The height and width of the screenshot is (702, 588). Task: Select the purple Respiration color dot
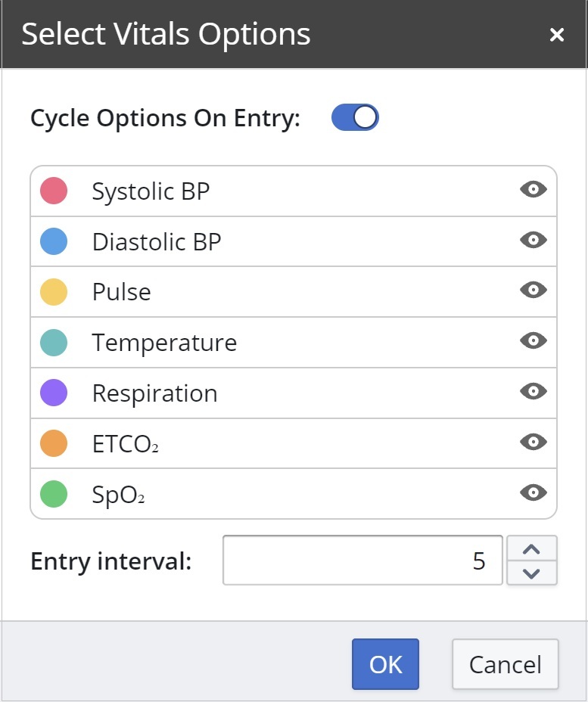(54, 393)
